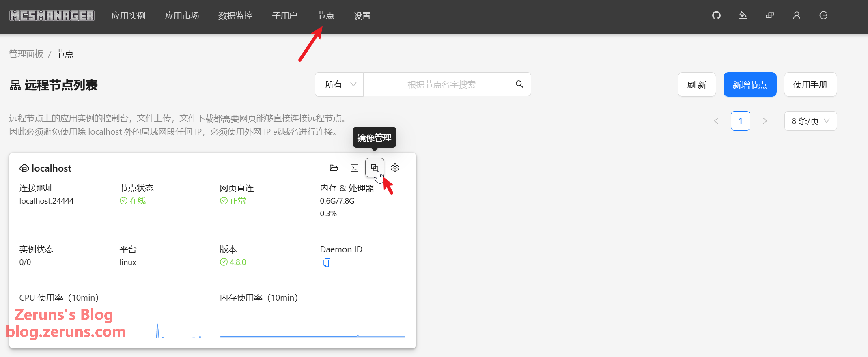This screenshot has height=357, width=868.
Task: Copy the Daemon ID
Action: pyautogui.click(x=327, y=263)
